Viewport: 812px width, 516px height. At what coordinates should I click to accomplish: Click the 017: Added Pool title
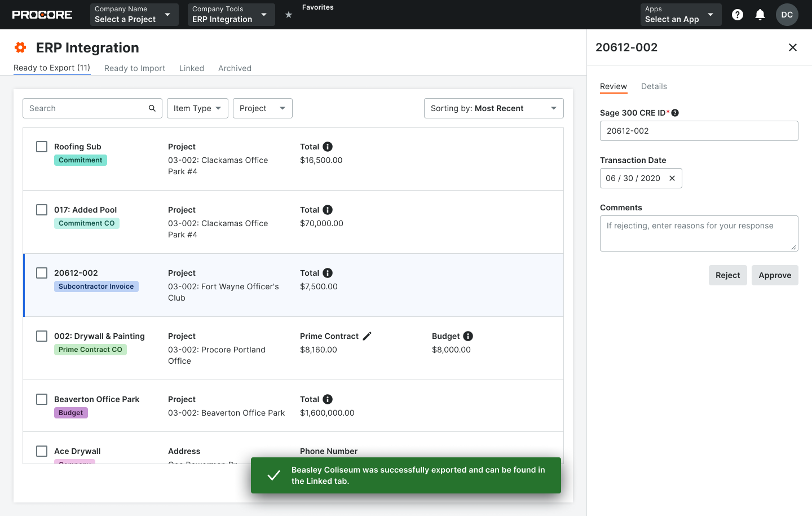(86, 210)
